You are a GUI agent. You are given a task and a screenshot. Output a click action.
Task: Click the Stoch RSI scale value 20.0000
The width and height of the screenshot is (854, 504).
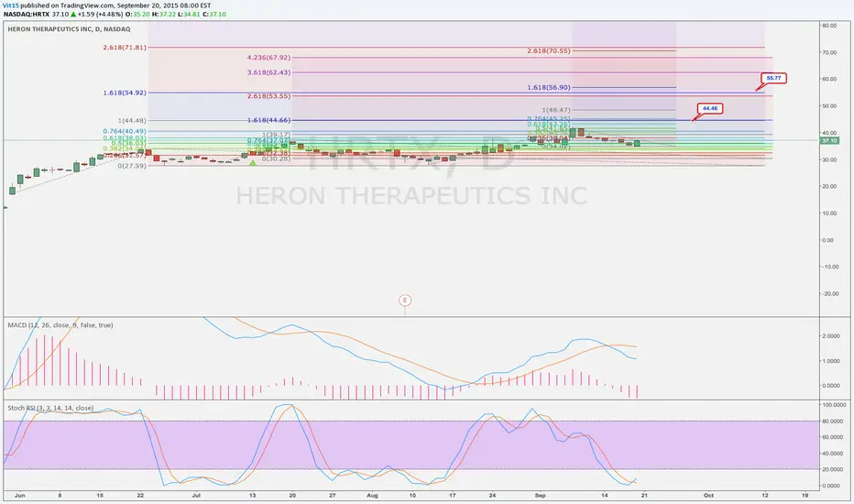833,469
